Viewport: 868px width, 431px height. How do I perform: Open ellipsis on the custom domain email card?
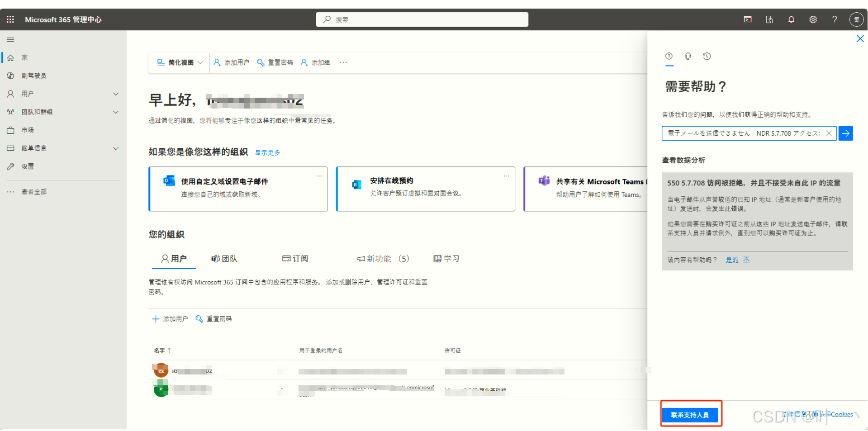(x=319, y=175)
